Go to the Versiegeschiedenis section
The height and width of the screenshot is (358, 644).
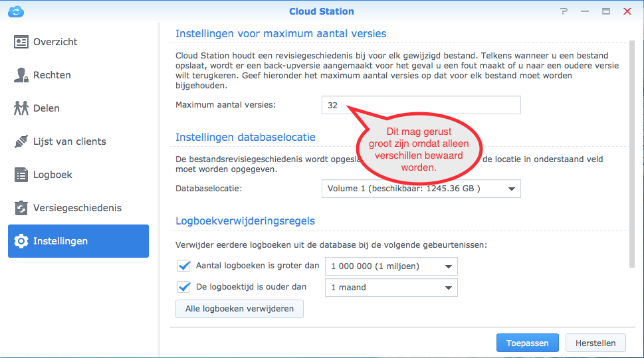[x=77, y=208]
